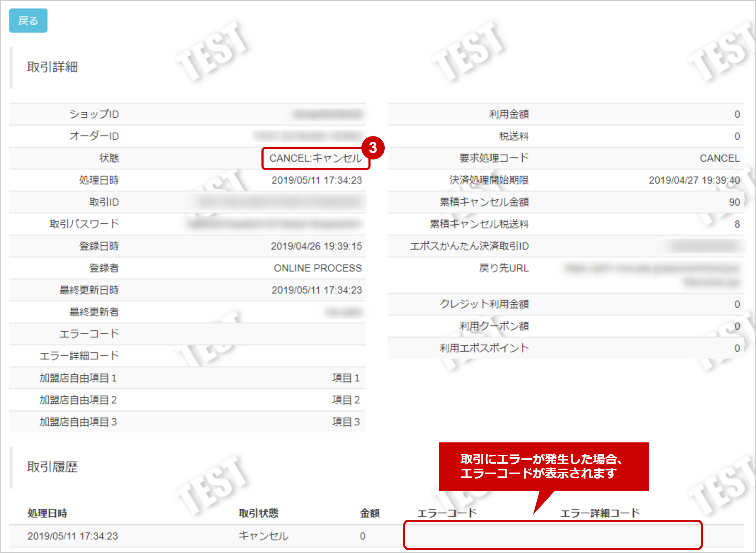Click the オーダーID label
The height and width of the screenshot is (553, 756).
tap(94, 136)
